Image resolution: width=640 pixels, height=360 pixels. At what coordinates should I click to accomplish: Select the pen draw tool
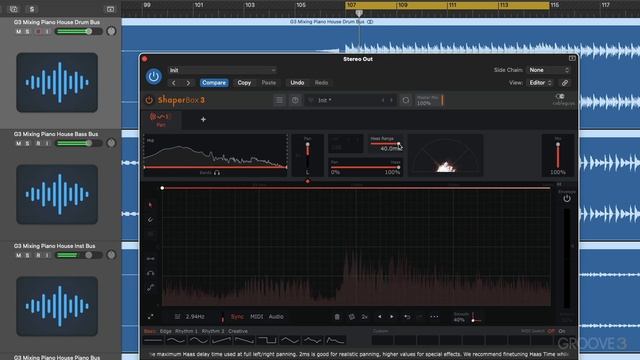pos(150,220)
